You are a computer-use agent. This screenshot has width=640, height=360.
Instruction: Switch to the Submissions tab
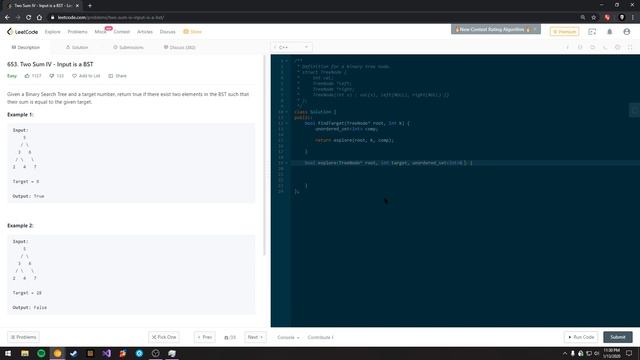pyautogui.click(x=128, y=47)
